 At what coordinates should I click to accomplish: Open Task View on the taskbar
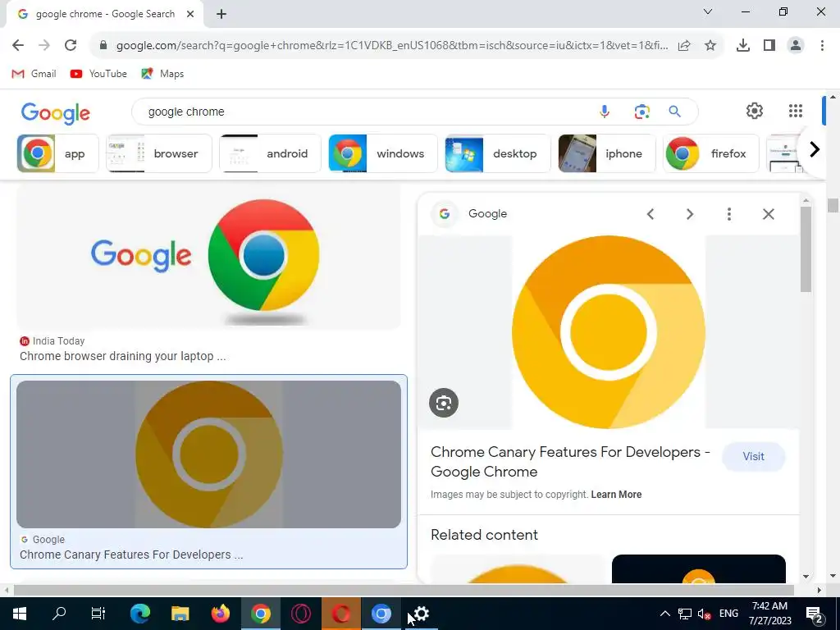click(98, 614)
